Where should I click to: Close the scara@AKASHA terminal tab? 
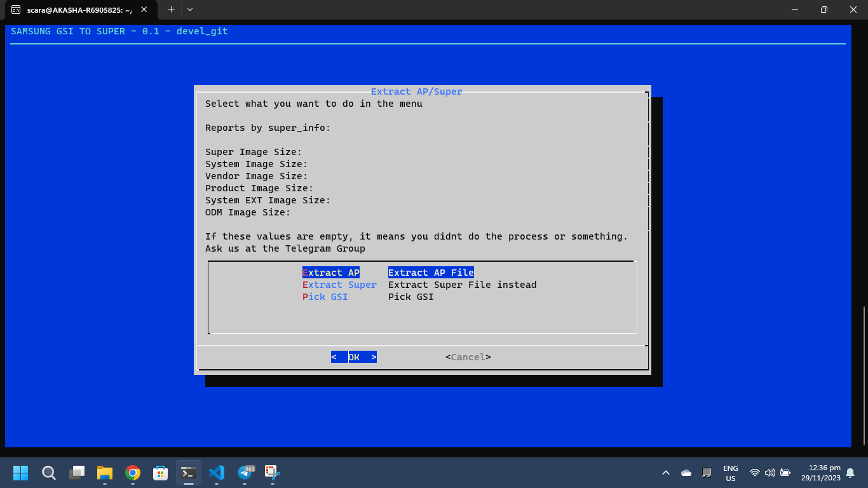(x=145, y=10)
